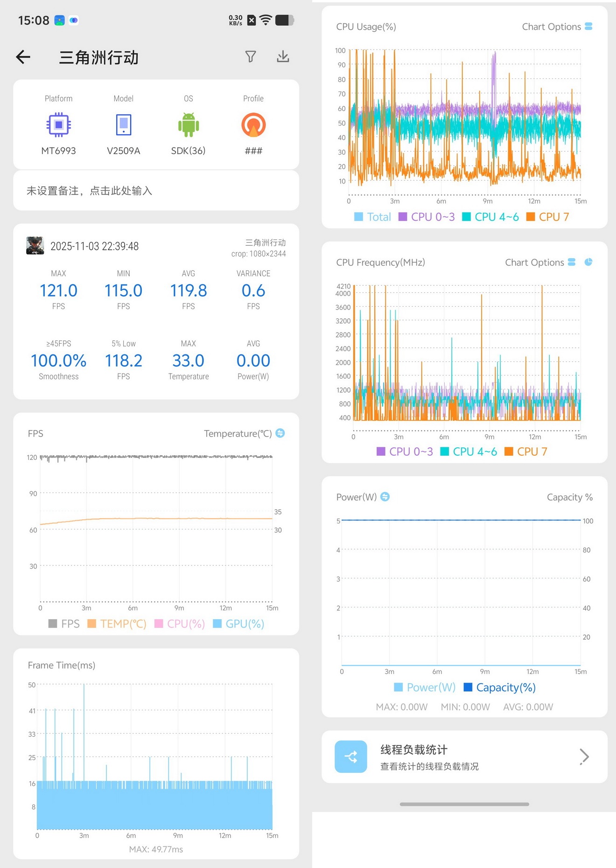Toggle the FPS legend series
The image size is (616, 868).
[x=64, y=624]
